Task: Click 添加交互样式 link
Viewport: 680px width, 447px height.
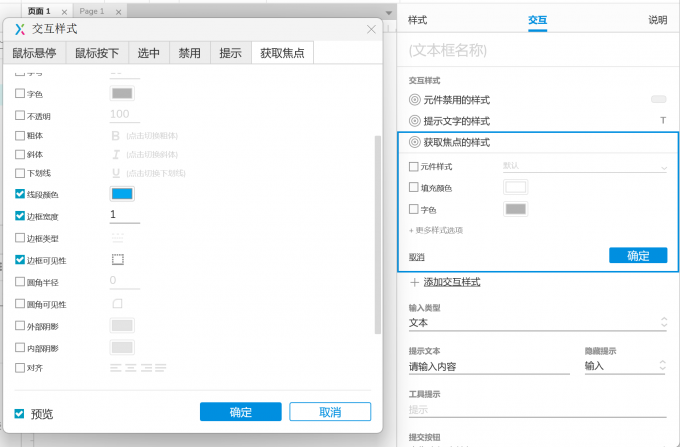Action: (x=452, y=282)
